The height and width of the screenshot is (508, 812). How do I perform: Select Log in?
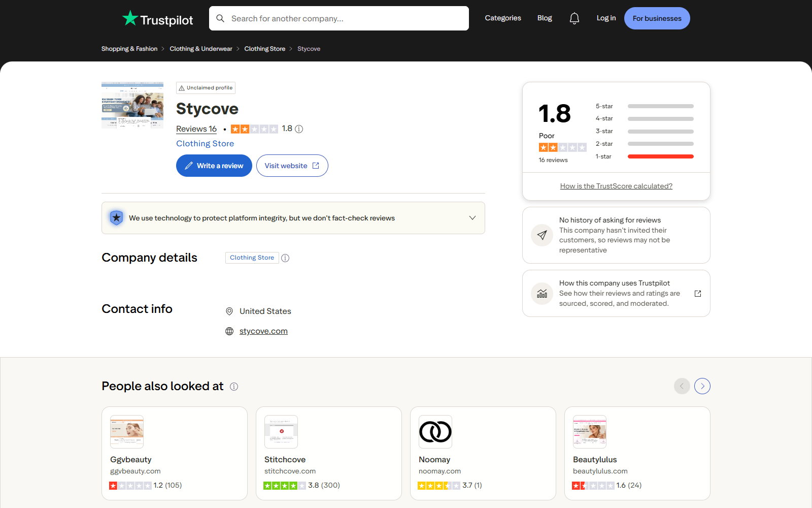[606, 18]
